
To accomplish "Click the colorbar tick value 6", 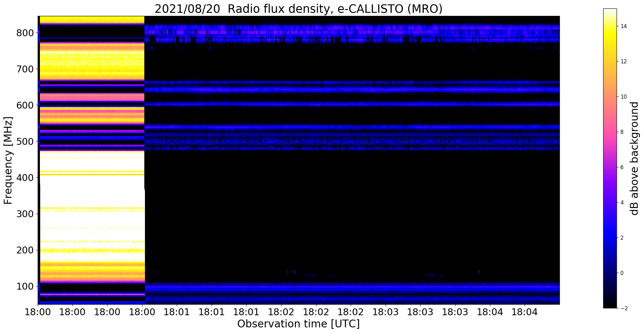I will [622, 167].
